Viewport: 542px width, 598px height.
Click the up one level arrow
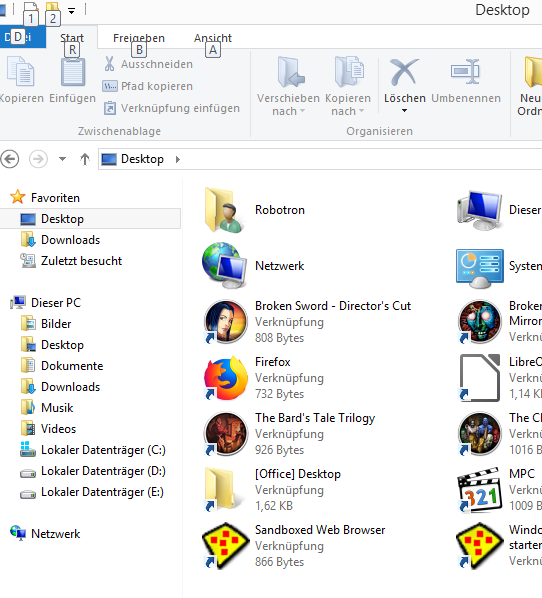pyautogui.click(x=85, y=159)
